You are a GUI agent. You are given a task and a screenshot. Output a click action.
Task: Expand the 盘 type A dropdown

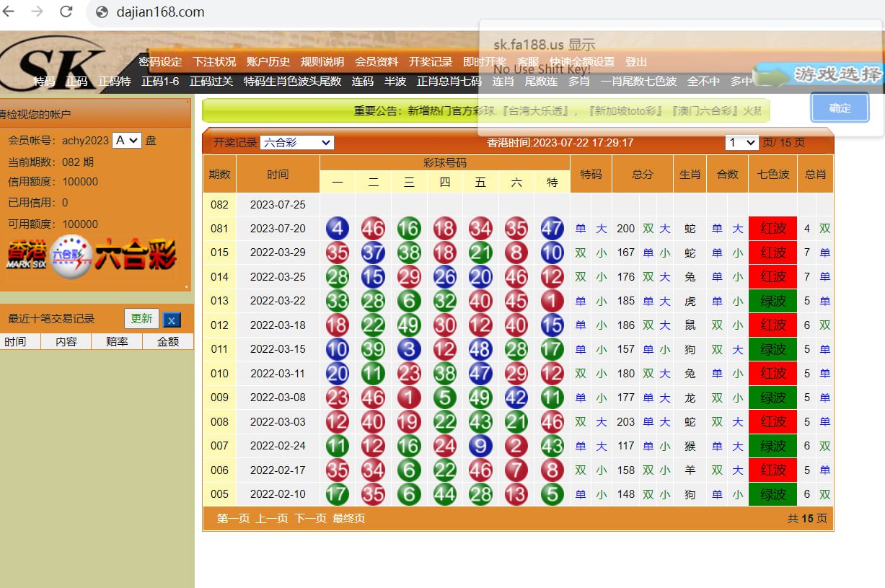tap(126, 141)
